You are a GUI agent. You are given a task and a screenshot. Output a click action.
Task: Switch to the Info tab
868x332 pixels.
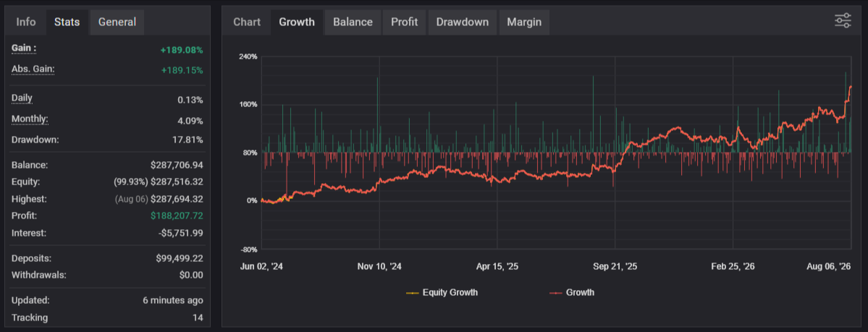[26, 22]
